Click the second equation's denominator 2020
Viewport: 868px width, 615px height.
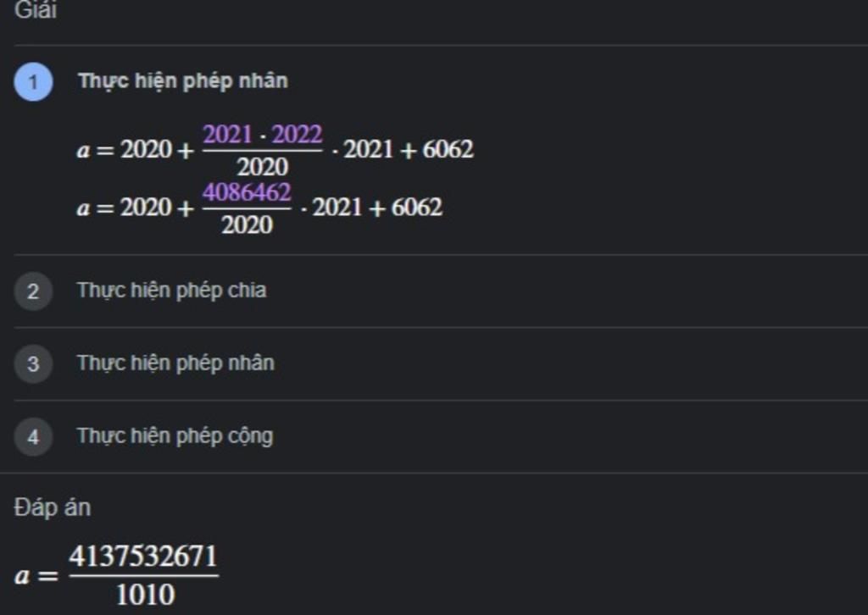tap(247, 224)
